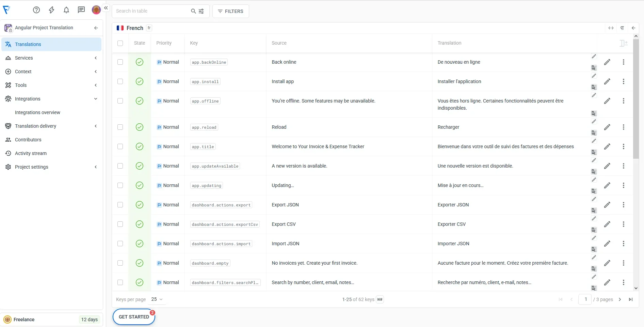Open the Keys per page dropdown
This screenshot has width=644, height=327.
(157, 299)
